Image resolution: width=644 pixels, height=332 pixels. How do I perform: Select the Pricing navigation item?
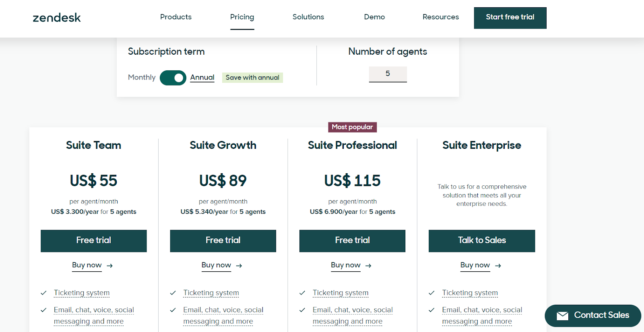(242, 17)
